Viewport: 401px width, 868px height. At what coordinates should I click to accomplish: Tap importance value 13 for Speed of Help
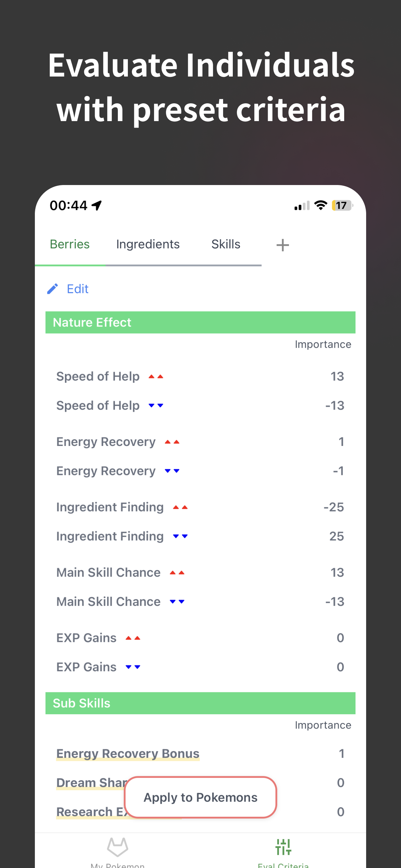click(x=337, y=377)
